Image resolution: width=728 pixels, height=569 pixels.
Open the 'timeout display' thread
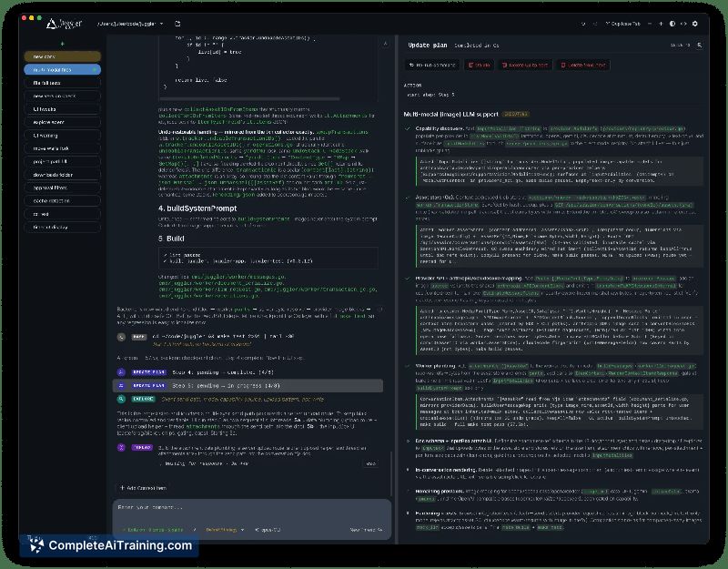click(x=62, y=227)
